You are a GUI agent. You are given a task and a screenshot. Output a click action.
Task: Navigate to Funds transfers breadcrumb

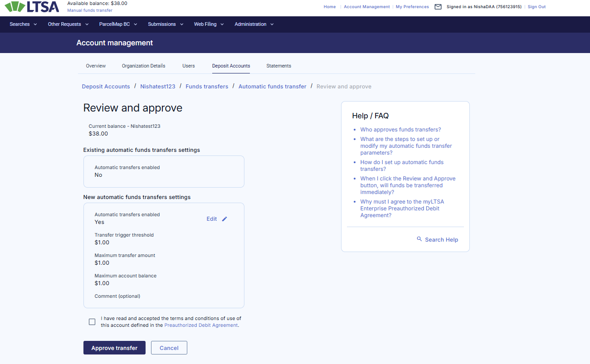pyautogui.click(x=207, y=87)
